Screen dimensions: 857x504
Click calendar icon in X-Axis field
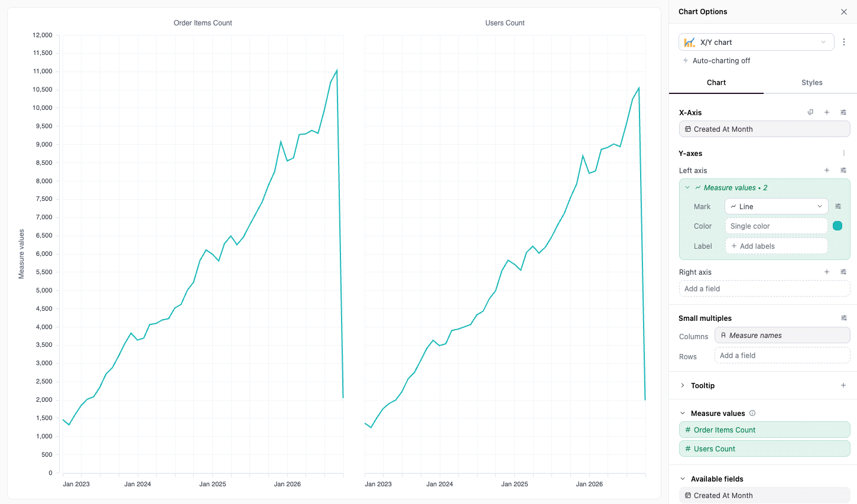point(688,129)
